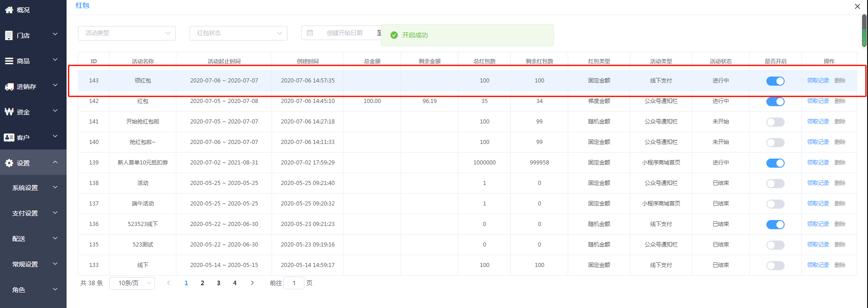Viewport: 868px width, 308px height.
Task: Click the 前往 page number input field
Action: click(294, 283)
